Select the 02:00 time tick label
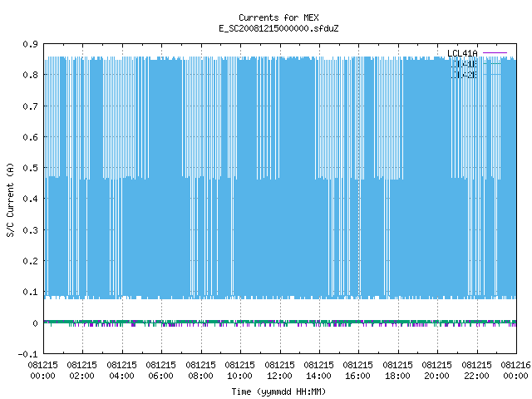 tap(81, 371)
